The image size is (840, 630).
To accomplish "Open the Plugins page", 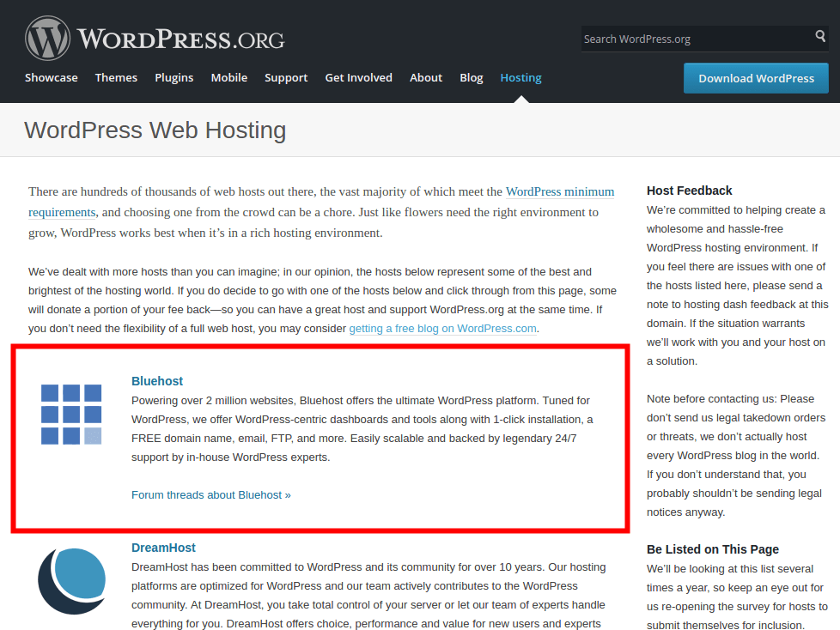I will point(174,77).
